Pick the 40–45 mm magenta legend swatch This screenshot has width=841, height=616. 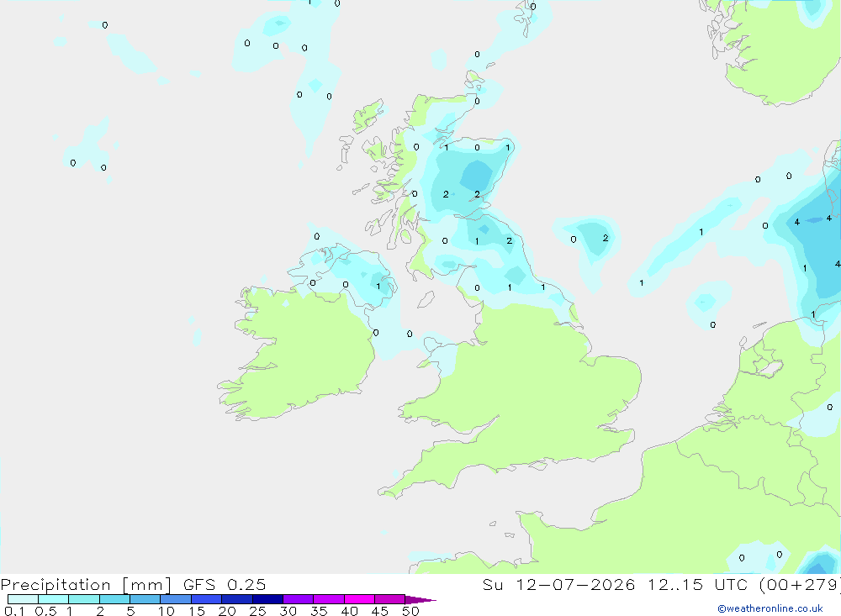(359, 599)
